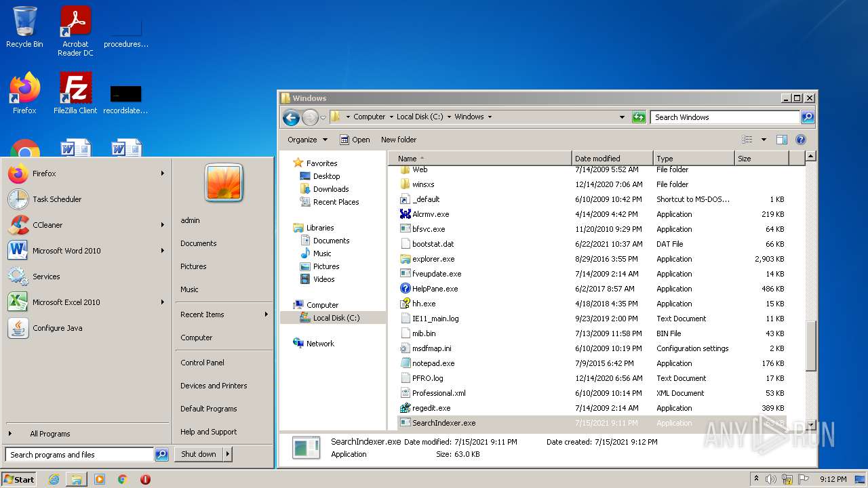The width and height of the screenshot is (868, 488).
Task: Click the Back navigation arrow in Explorer
Action: coord(291,117)
